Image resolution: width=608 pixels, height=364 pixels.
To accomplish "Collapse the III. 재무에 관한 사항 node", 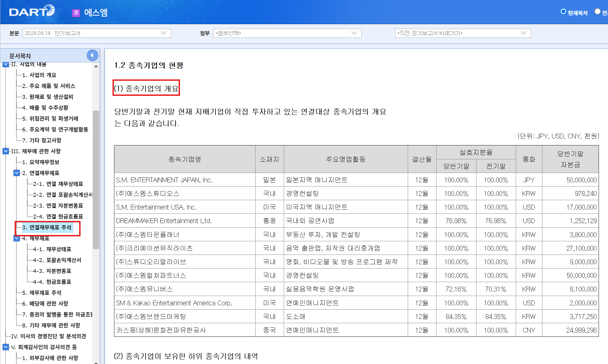I will pos(6,151).
